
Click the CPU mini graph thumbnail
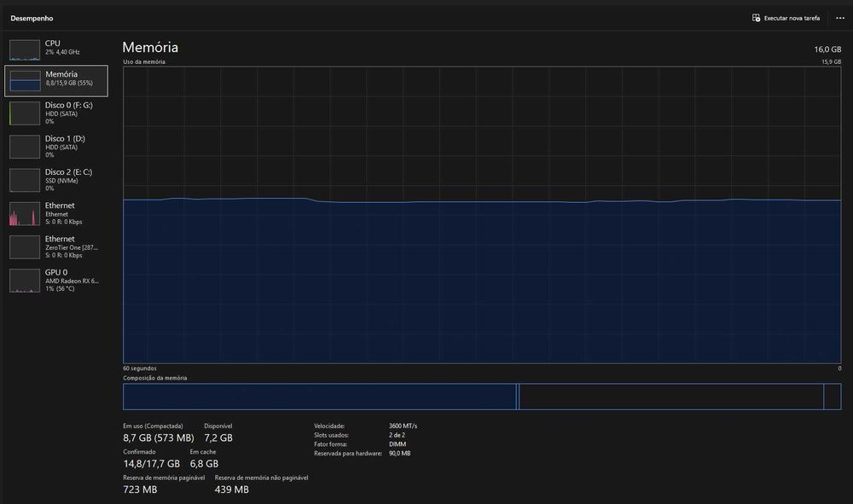pyautogui.click(x=25, y=50)
